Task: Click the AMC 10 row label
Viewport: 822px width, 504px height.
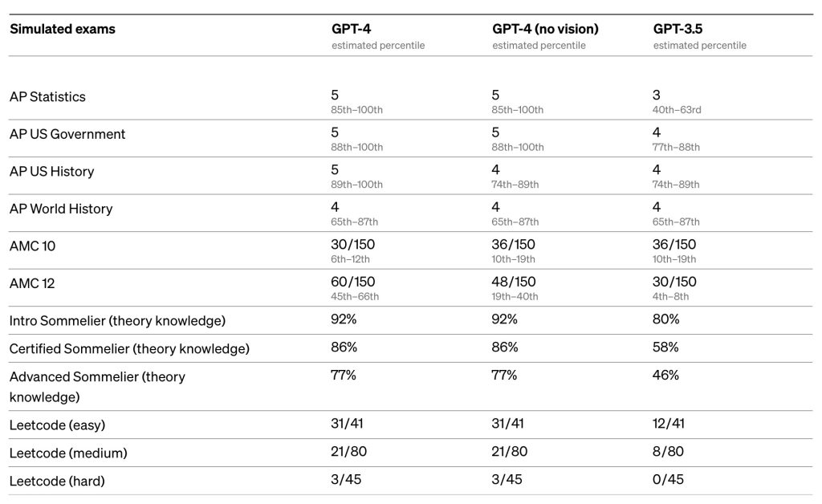Action: click(x=32, y=246)
